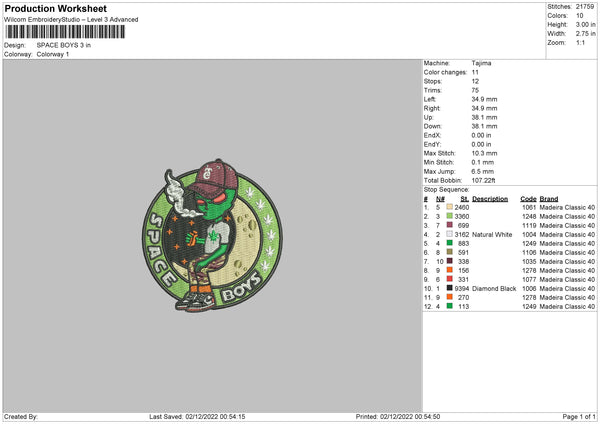Screen dimensions: 600x424
Task: Click the 'Up:' label
Action: [428, 117]
